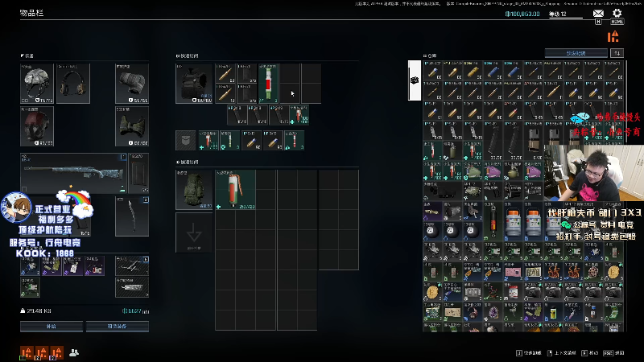Click the wide button left of sort
The image size is (644, 362).
tap(576, 53)
